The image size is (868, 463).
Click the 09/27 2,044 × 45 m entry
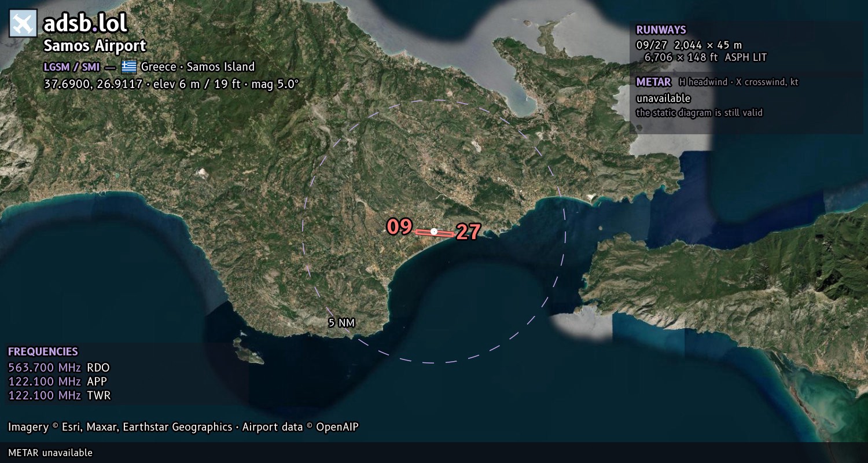click(x=689, y=45)
